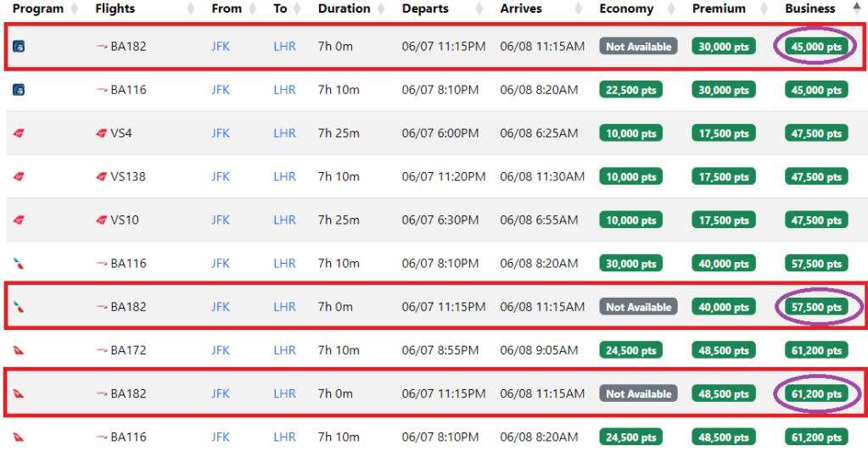Click the Virgin airline logo beside VS10
This screenshot has height=457, width=868.
click(x=103, y=220)
